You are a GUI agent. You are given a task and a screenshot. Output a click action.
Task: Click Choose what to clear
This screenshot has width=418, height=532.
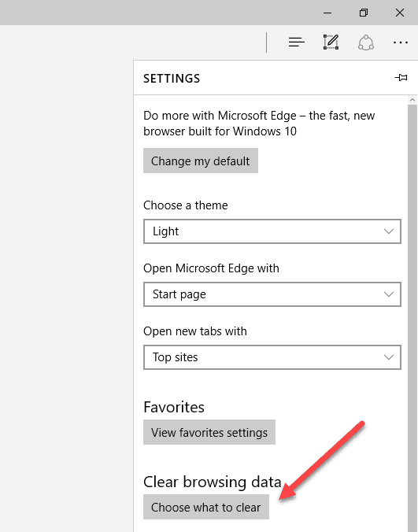(x=206, y=507)
